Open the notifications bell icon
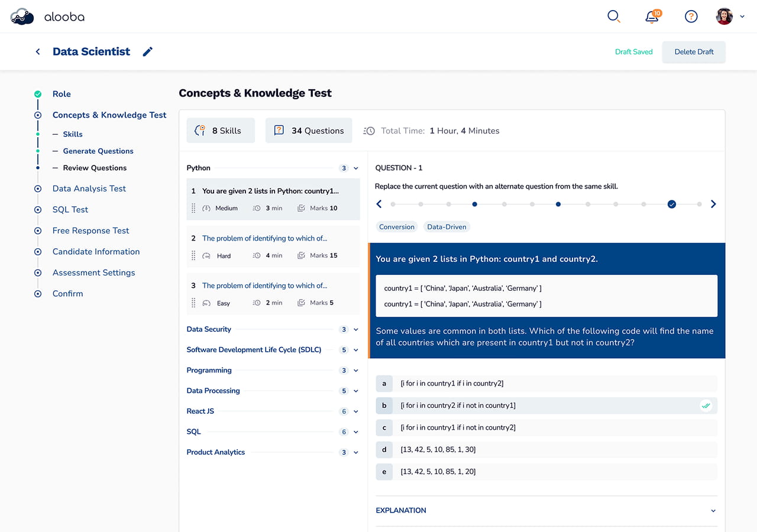757x532 pixels. [x=652, y=16]
